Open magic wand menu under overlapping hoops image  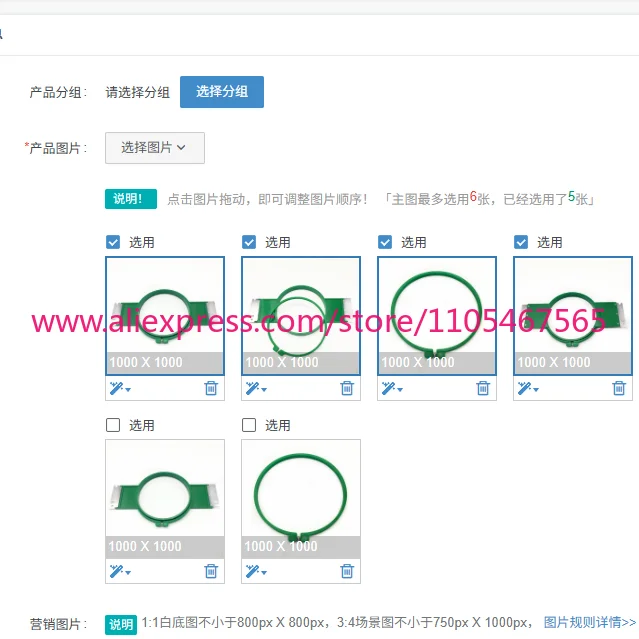click(x=256, y=388)
